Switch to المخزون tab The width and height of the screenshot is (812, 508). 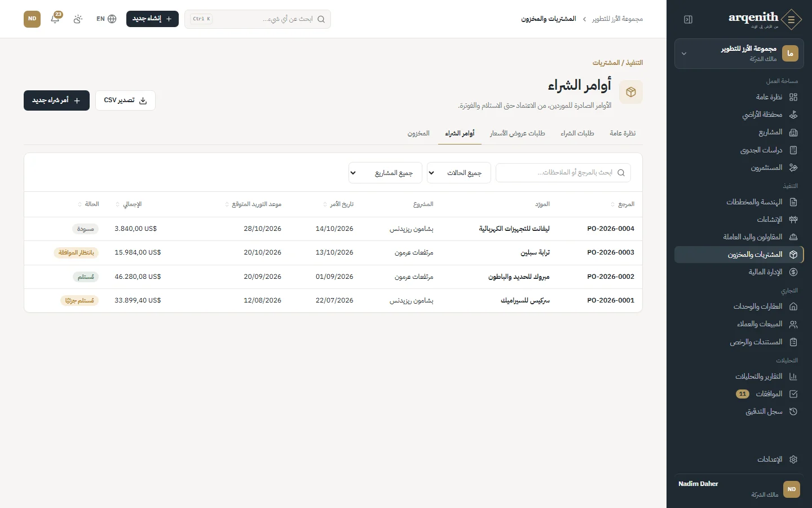[x=418, y=133]
